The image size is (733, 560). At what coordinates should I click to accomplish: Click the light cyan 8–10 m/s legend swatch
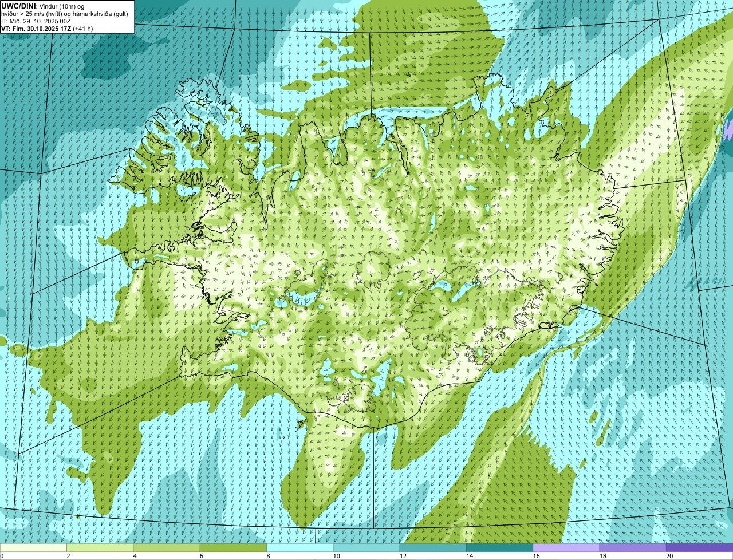(299, 547)
